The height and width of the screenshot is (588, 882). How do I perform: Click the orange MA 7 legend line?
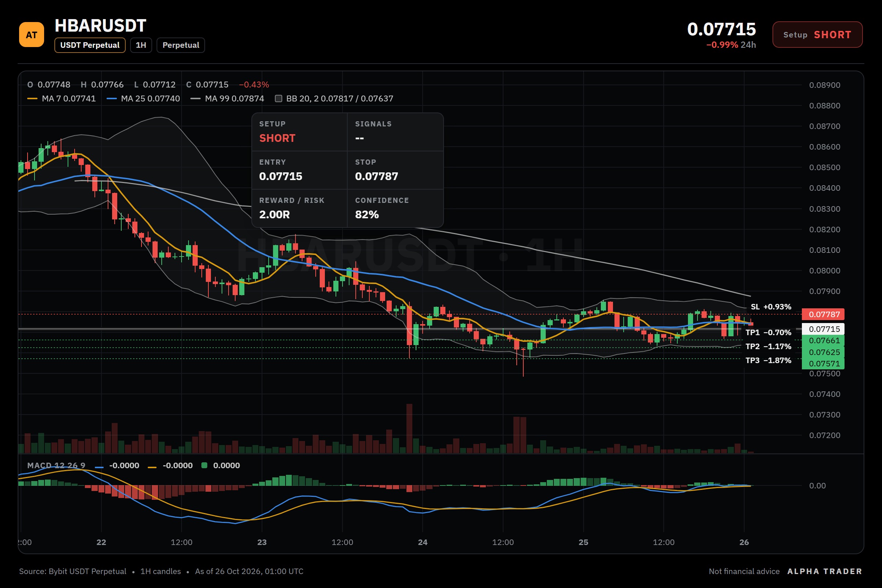click(x=32, y=98)
